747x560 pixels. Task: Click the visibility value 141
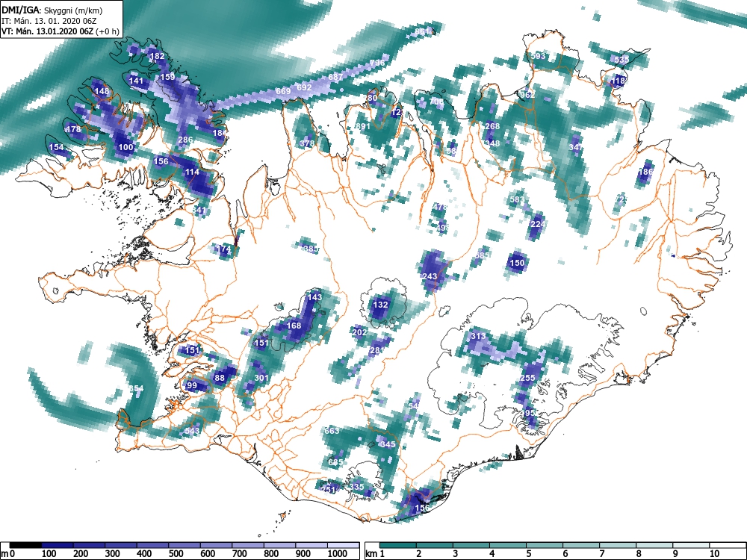(136, 81)
